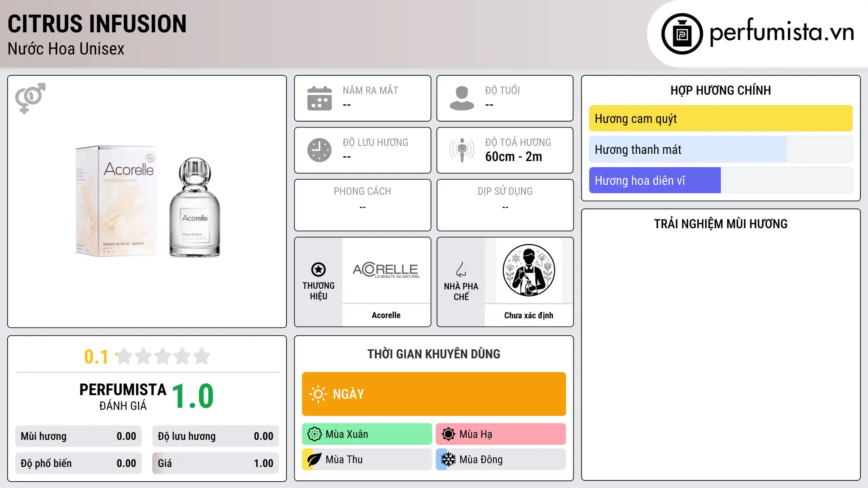Click the Độ lưu hương score row
The image size is (868, 488).
(x=216, y=436)
